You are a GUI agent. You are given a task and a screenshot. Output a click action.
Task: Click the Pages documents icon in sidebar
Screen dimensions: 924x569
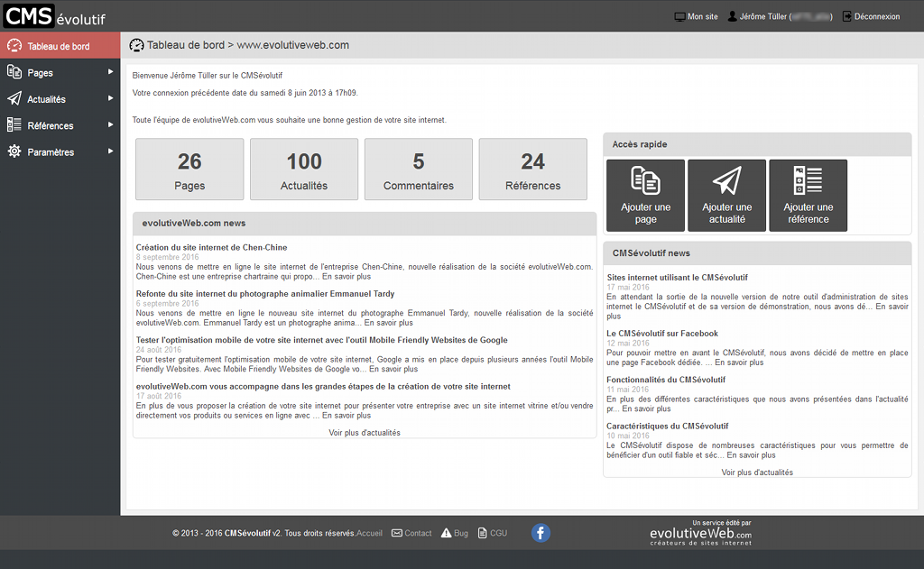click(x=14, y=72)
